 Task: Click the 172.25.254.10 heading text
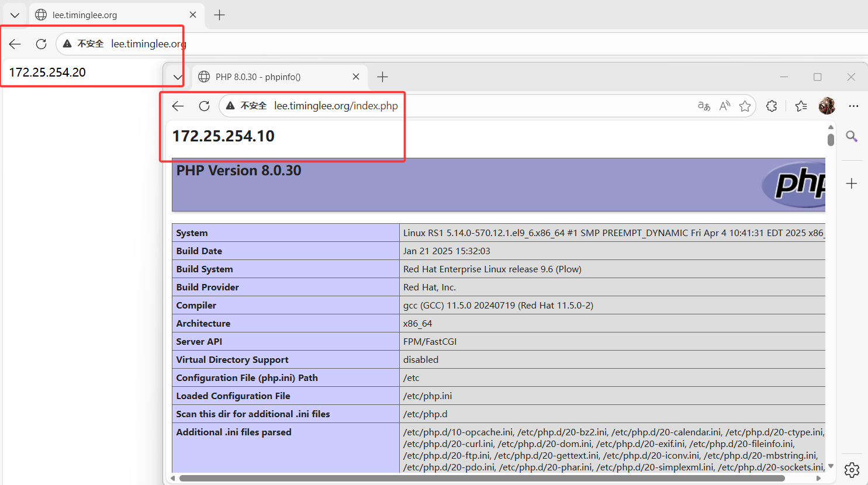tap(223, 136)
